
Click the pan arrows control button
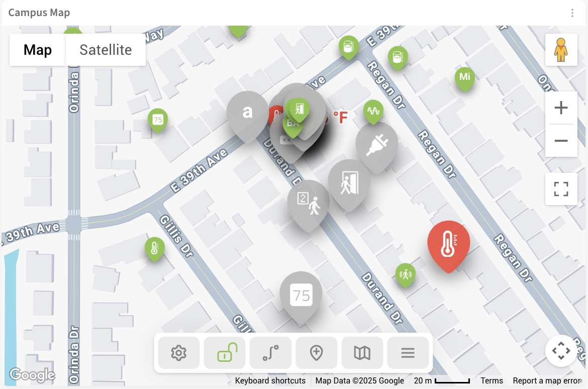tap(561, 351)
